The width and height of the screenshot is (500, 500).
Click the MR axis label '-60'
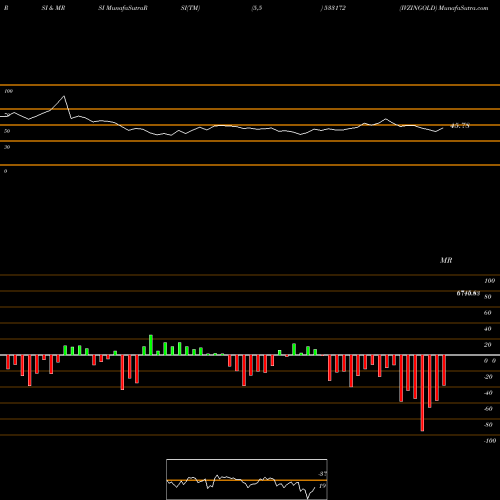[x=488, y=409]
